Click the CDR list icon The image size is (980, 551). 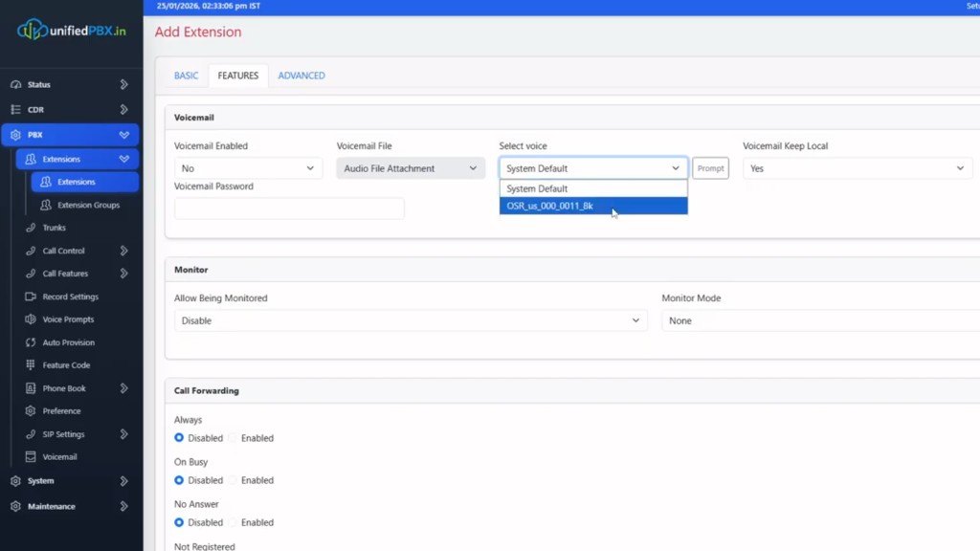15,109
